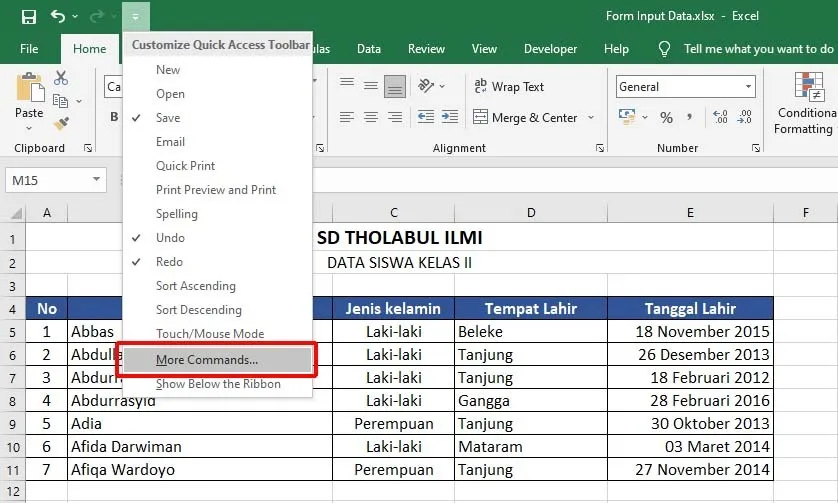
Task: Toggle the checked Save option in menu
Action: pyautogui.click(x=168, y=118)
